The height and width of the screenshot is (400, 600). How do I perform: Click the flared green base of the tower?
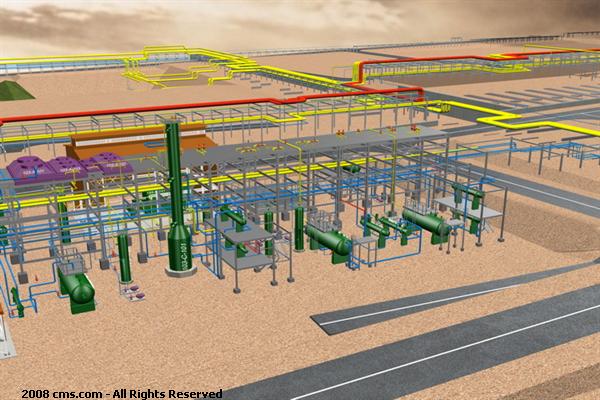tap(179, 245)
